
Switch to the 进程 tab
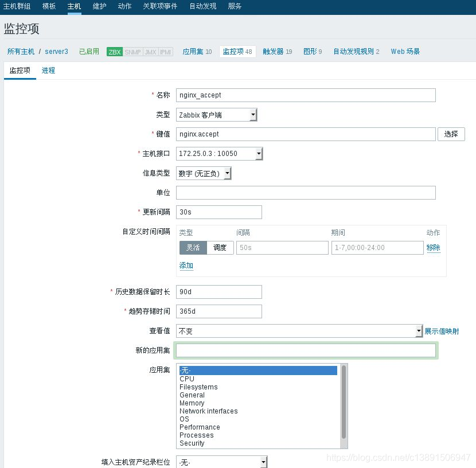pos(48,71)
